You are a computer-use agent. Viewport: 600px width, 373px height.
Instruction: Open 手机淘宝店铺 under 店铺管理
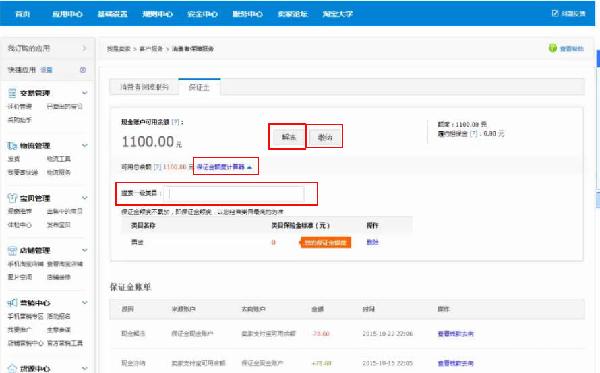26,264
